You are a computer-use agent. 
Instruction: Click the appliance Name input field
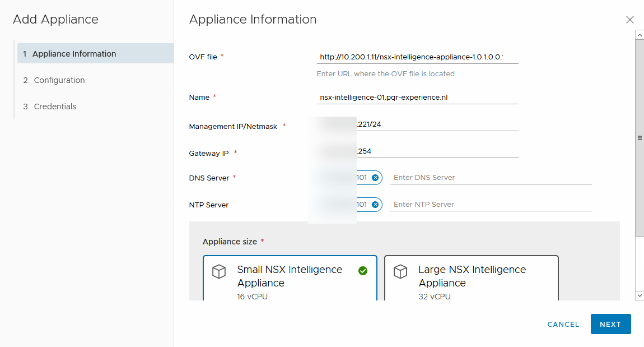click(417, 98)
